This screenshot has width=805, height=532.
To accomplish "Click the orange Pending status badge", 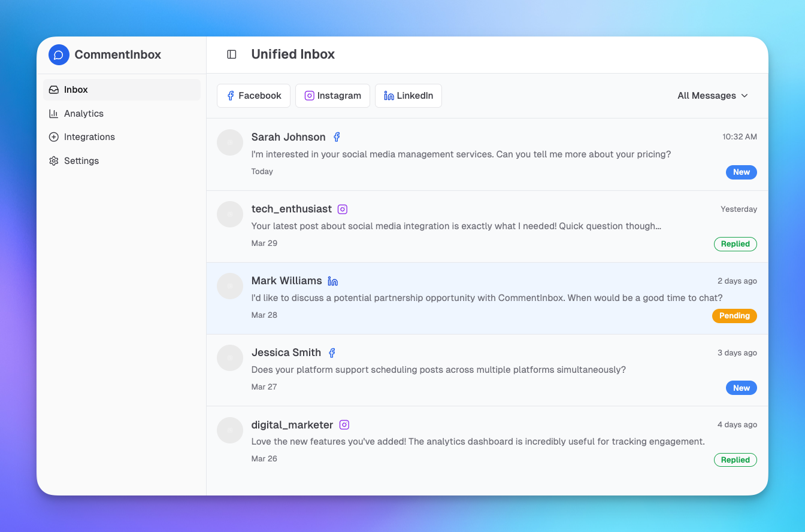I will point(734,315).
